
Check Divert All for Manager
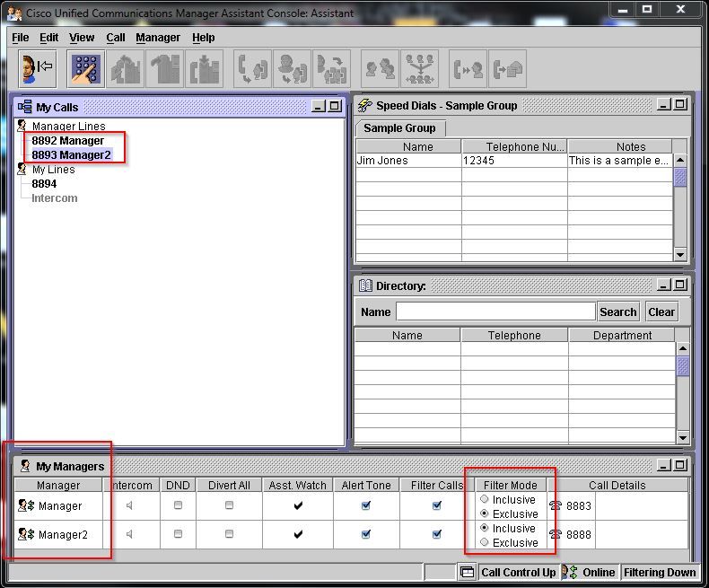pos(229,505)
